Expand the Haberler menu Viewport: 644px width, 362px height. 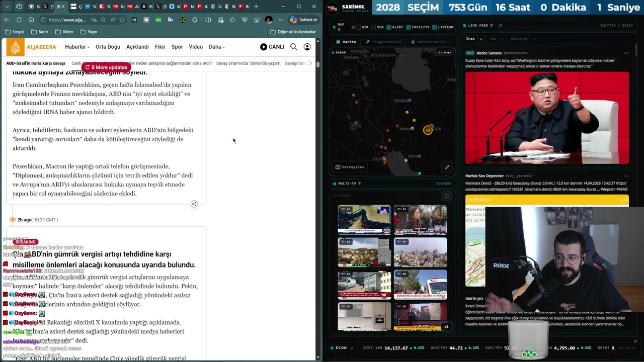(x=77, y=47)
